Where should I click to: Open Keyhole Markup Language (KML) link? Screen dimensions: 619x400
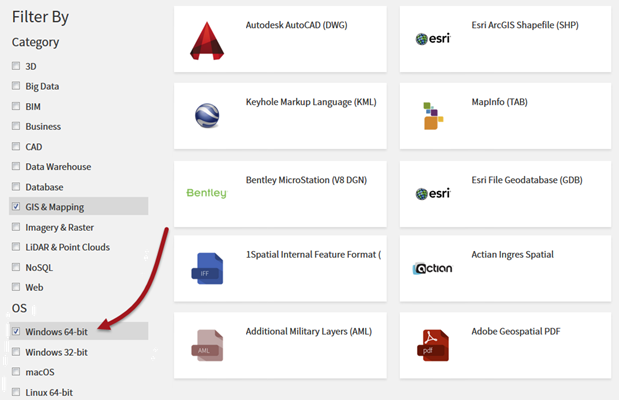[x=311, y=102]
